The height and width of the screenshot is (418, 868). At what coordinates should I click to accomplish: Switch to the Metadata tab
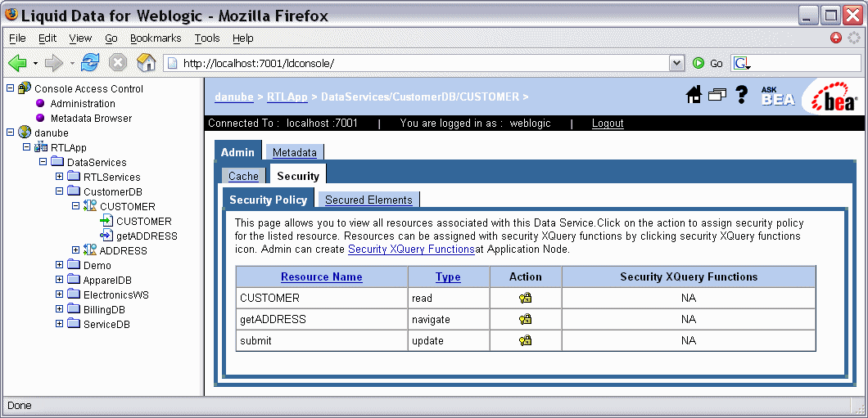pos(294,153)
